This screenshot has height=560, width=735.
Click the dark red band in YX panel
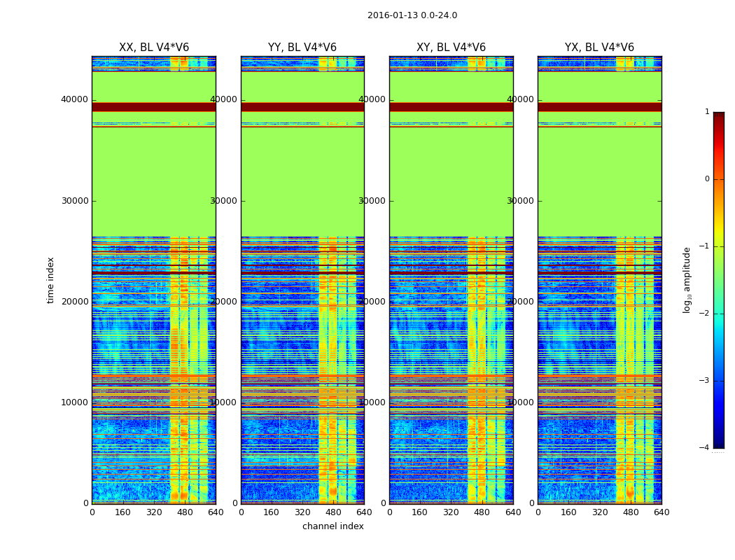point(599,107)
